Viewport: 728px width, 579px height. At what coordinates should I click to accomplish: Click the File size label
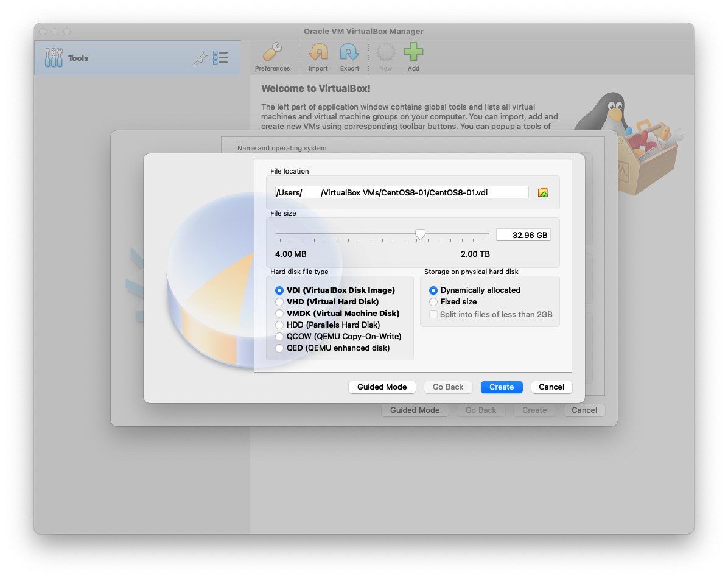click(x=283, y=213)
